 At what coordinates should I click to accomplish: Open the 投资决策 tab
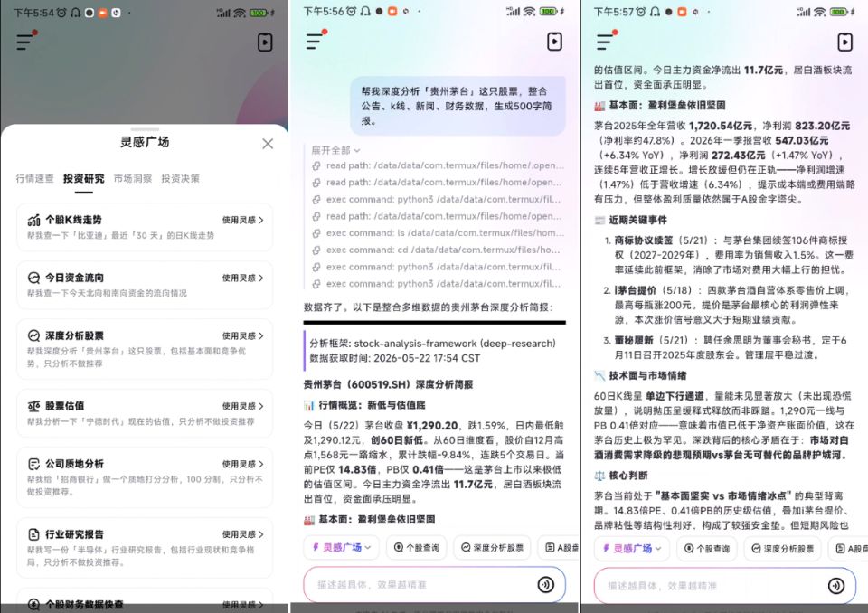[181, 178]
